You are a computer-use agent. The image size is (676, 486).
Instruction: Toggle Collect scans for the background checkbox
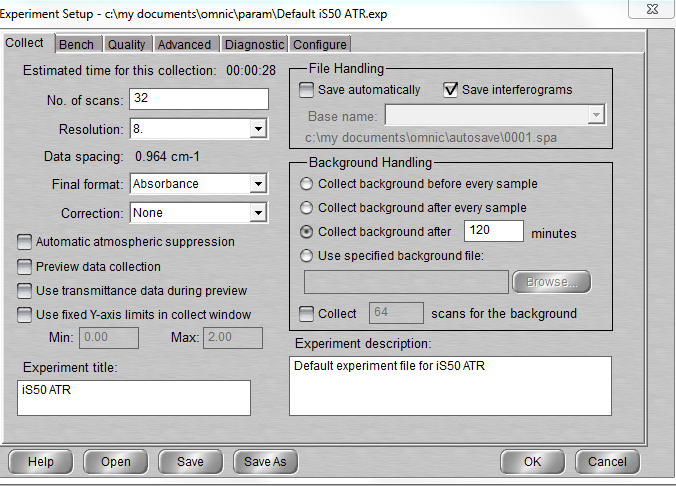click(306, 314)
